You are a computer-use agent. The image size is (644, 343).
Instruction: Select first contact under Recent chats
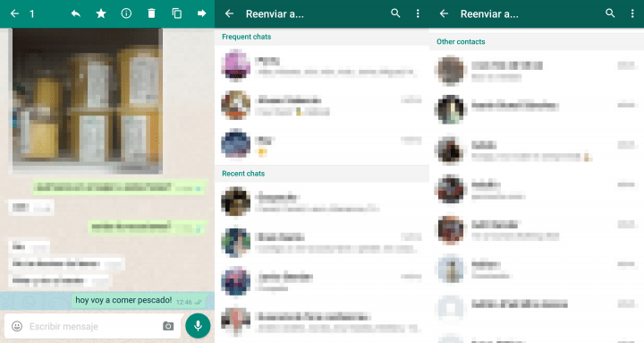(322, 202)
